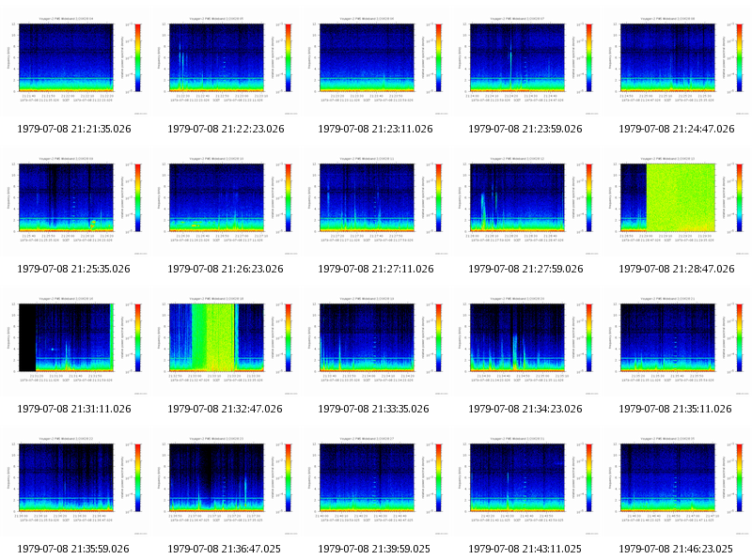Open the 21:25:35.026 spectrogram thumbnail
This screenshot has height=560, width=752.
[x=74, y=203]
